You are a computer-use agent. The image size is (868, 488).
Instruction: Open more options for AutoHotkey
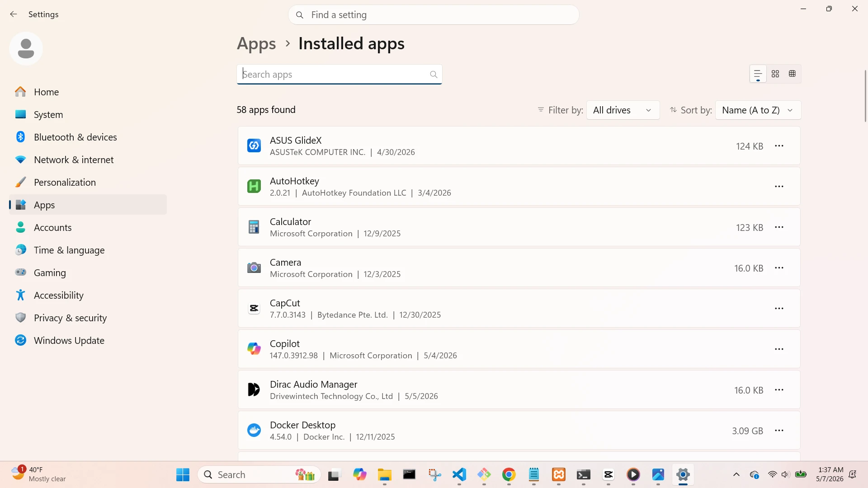tap(779, 187)
